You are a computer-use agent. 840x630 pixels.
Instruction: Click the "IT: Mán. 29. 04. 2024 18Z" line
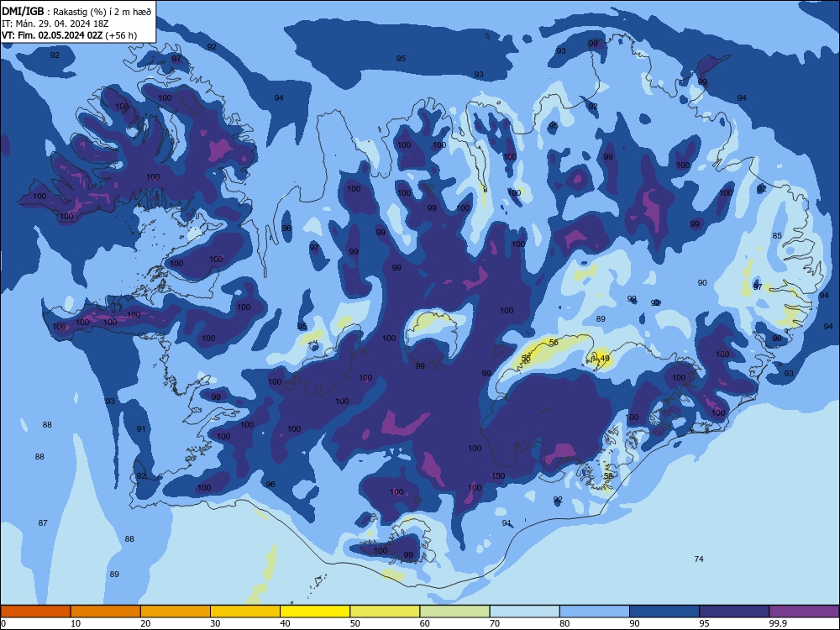click(x=55, y=24)
